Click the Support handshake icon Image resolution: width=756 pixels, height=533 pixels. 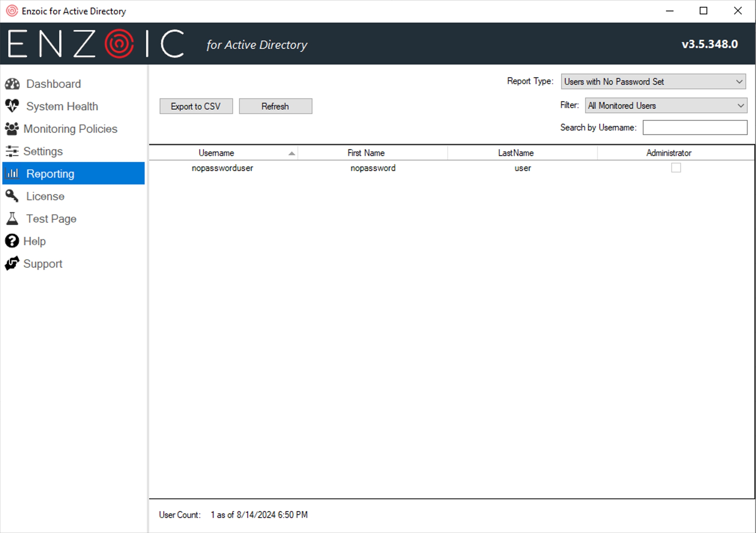coord(12,264)
